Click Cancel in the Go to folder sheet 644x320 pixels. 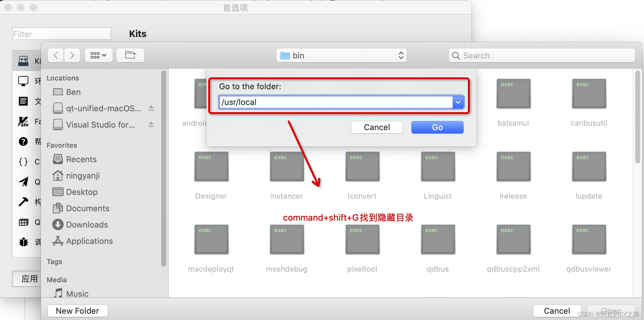coord(377,127)
